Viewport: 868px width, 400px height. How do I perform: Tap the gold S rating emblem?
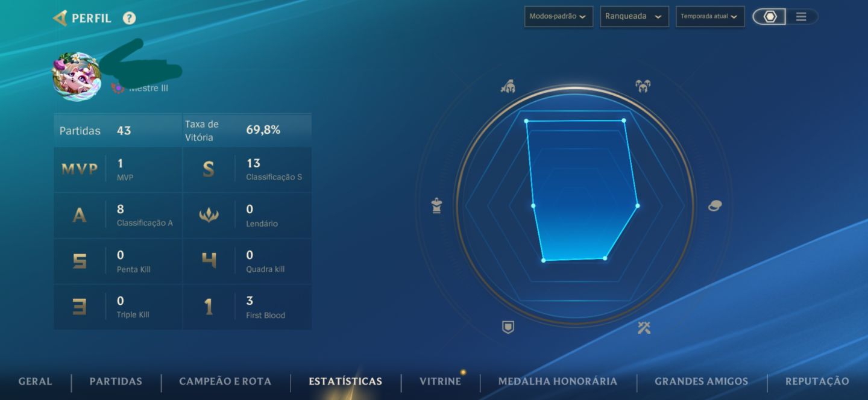209,169
